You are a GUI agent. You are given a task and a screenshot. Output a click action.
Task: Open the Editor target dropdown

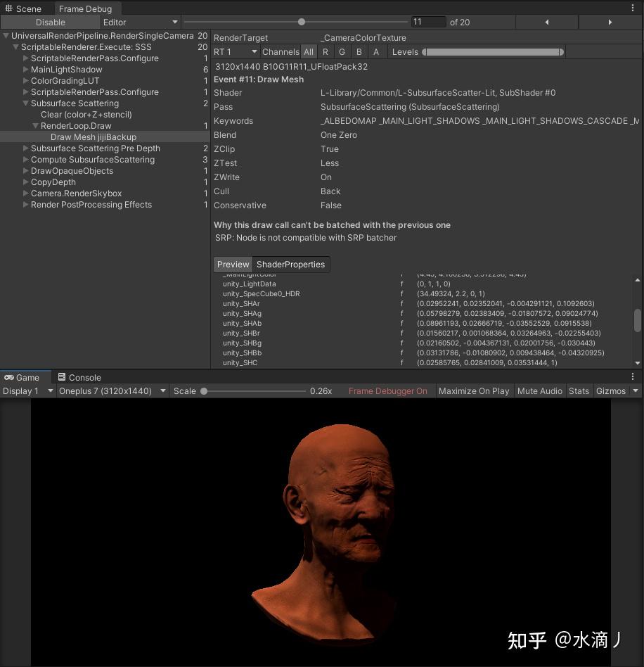[x=141, y=22]
